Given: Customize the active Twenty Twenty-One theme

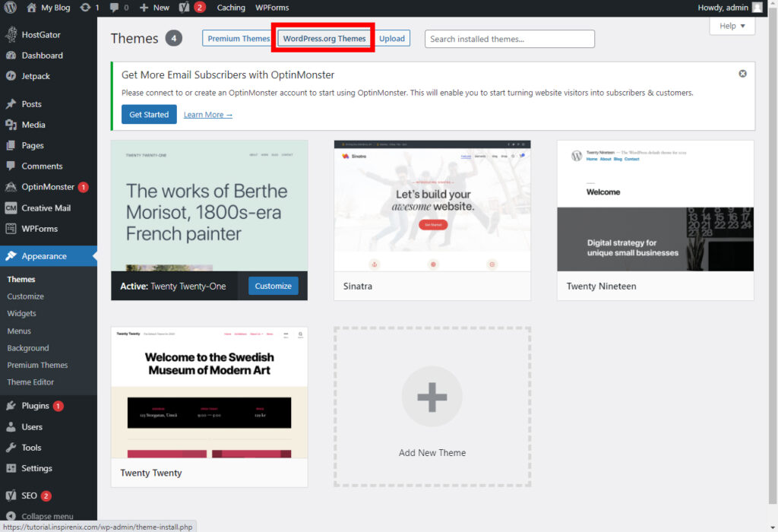Looking at the screenshot, I should coord(274,286).
